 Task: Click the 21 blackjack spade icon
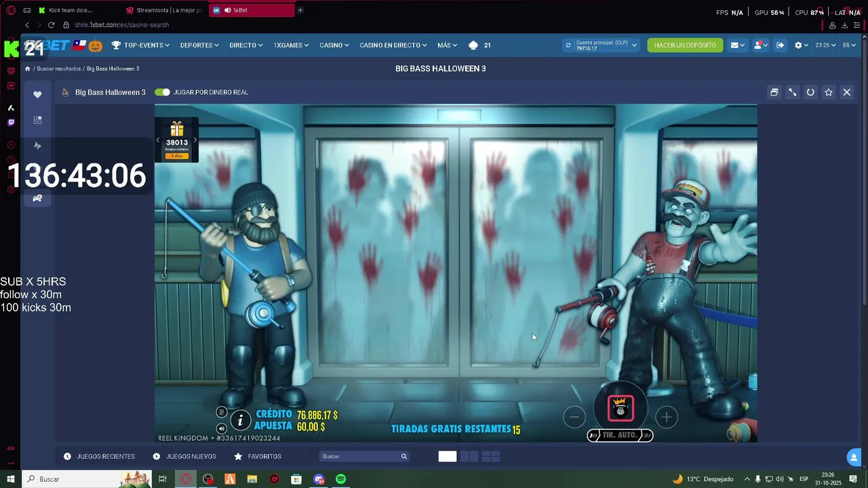point(479,45)
